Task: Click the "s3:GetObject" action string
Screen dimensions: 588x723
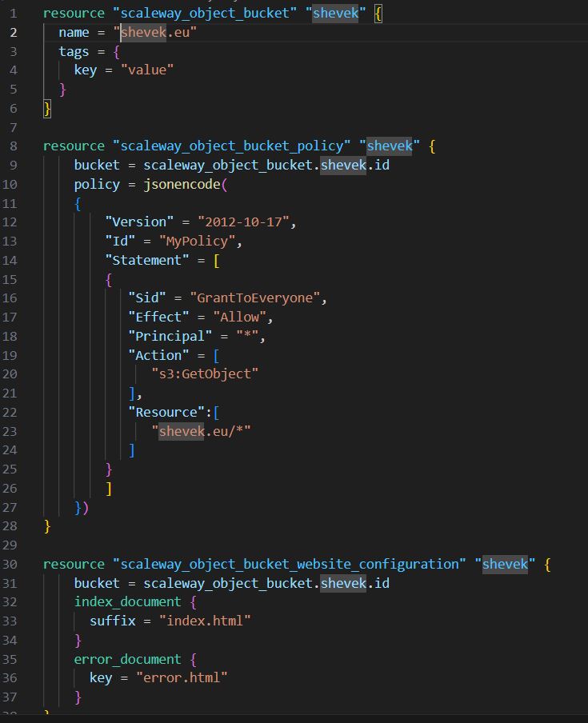Action: pyautogui.click(x=205, y=374)
